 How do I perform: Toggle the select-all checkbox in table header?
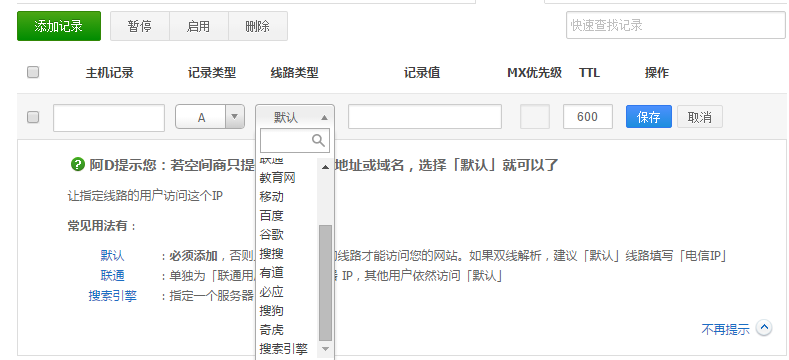(x=33, y=73)
